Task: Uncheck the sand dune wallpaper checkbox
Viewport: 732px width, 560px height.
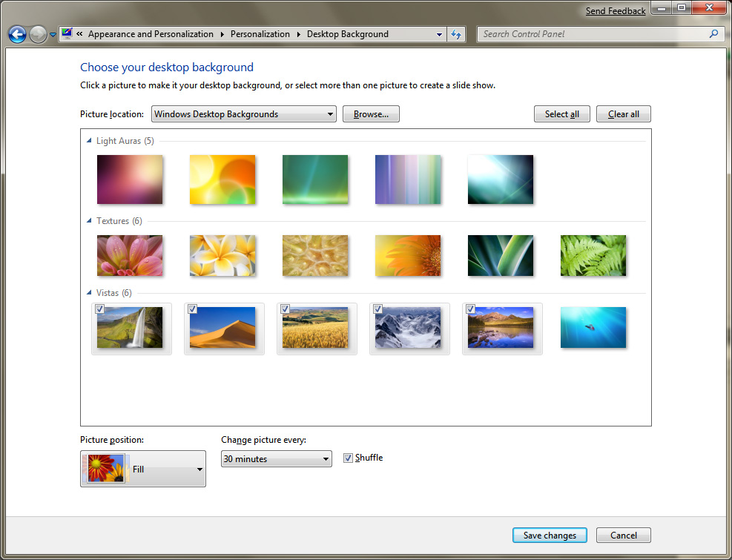Action: [192, 309]
